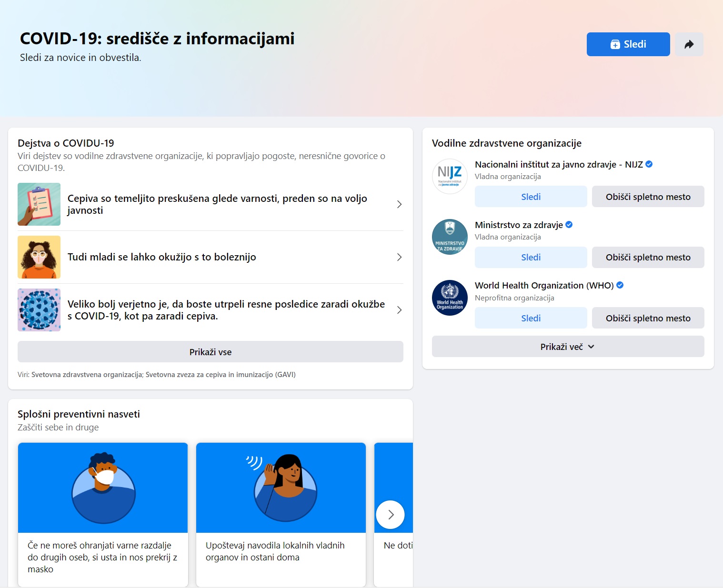
Task: Open the face mask prevention tip card
Action: (x=103, y=514)
